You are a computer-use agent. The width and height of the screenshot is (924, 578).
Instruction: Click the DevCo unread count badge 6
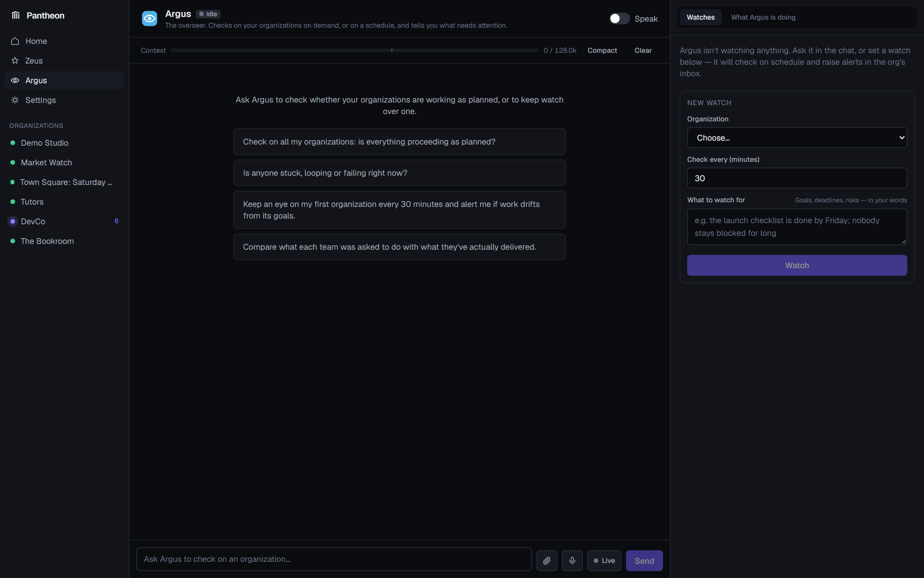click(x=116, y=221)
